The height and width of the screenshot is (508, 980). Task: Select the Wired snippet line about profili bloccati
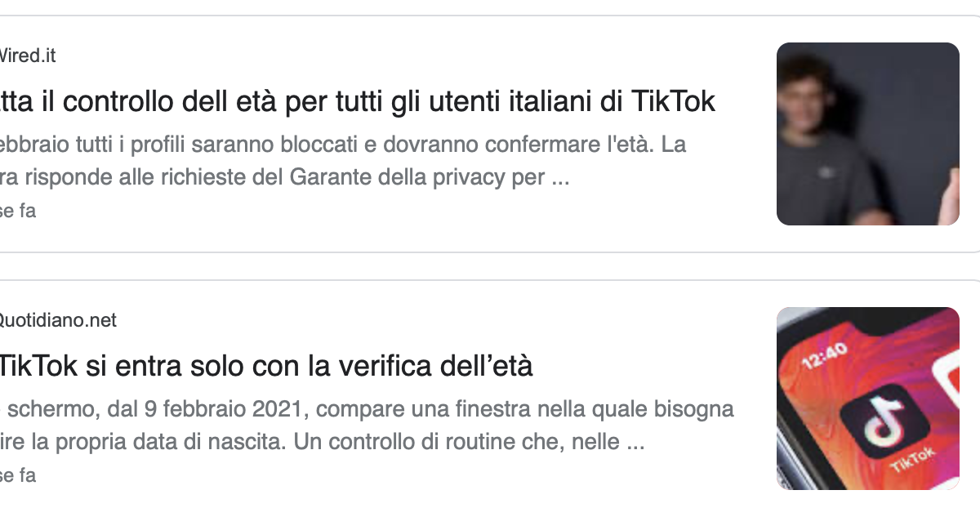click(x=343, y=145)
